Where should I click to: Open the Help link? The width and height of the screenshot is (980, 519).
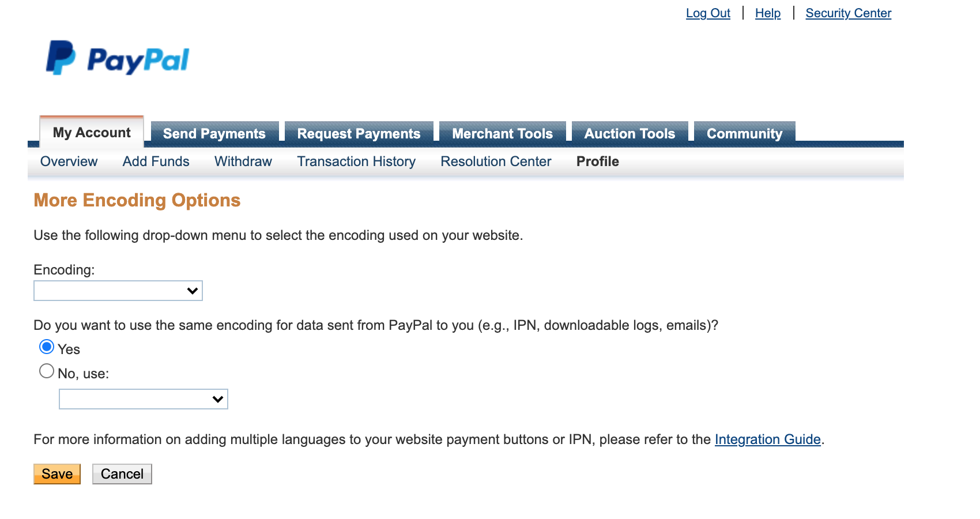point(768,13)
